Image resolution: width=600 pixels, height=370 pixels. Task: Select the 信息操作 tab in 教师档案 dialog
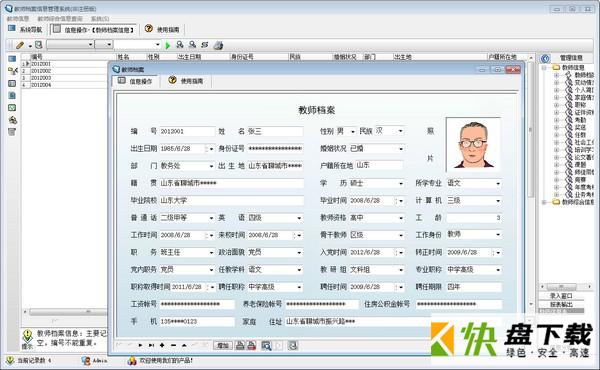click(x=135, y=81)
